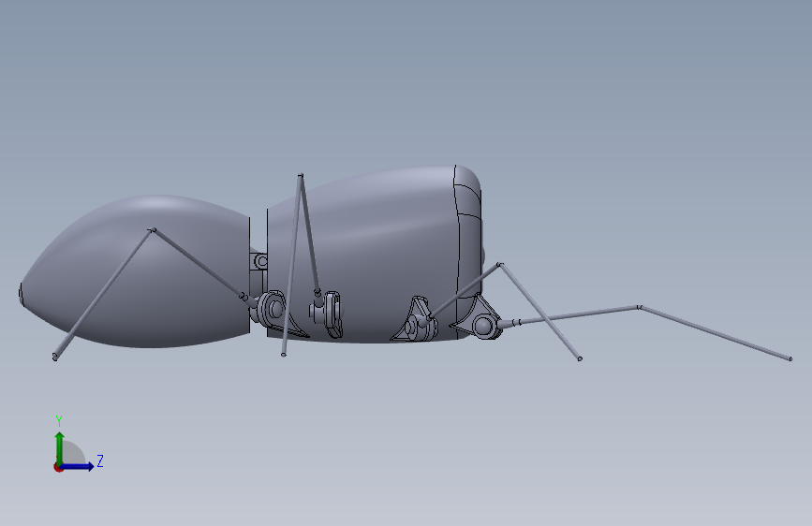Pick the connector bracket between the two body segments
This screenshot has width=812, height=526.
[x=258, y=261]
